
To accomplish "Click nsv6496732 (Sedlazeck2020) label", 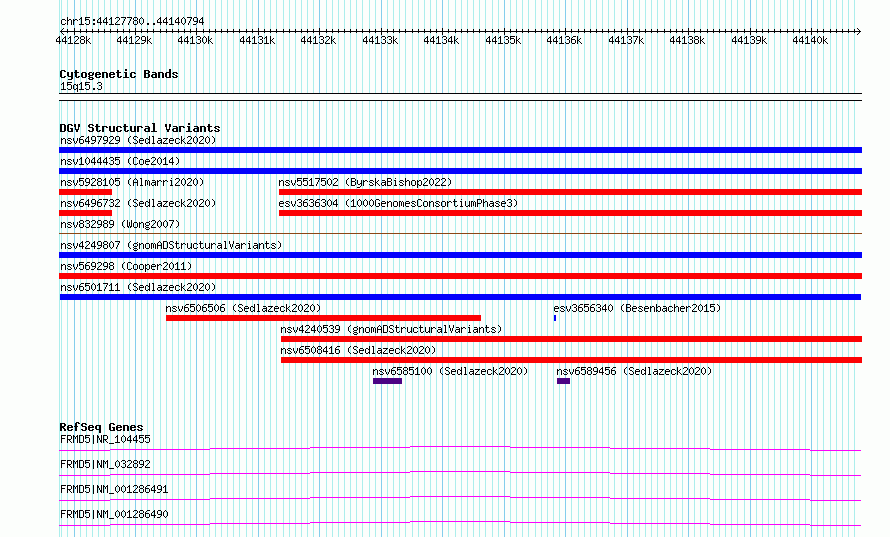I will coord(138,203).
